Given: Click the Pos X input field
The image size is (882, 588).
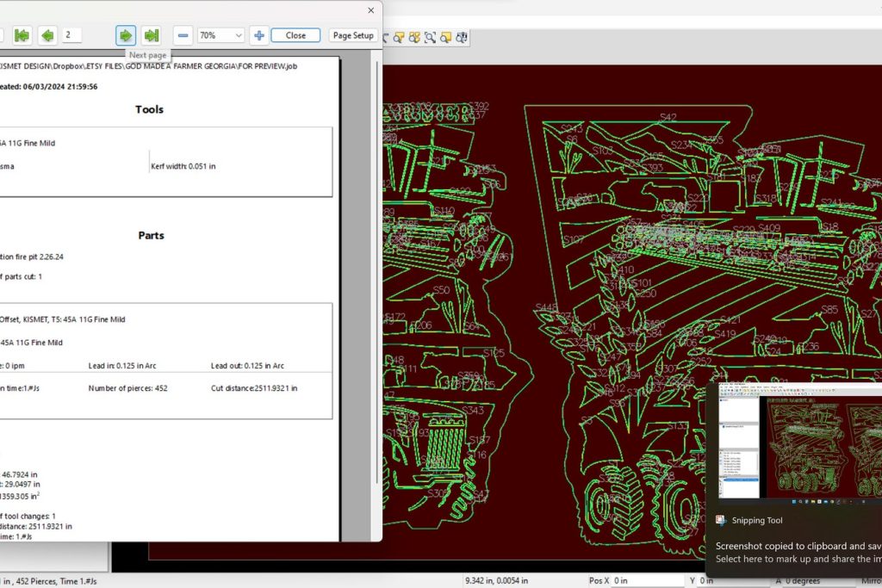Looking at the screenshot, I should click(x=647, y=580).
